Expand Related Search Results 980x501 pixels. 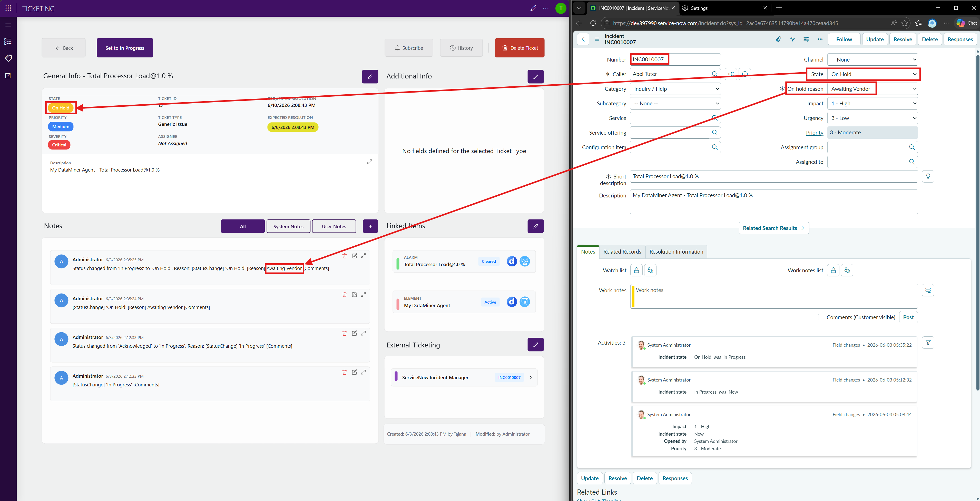point(773,228)
